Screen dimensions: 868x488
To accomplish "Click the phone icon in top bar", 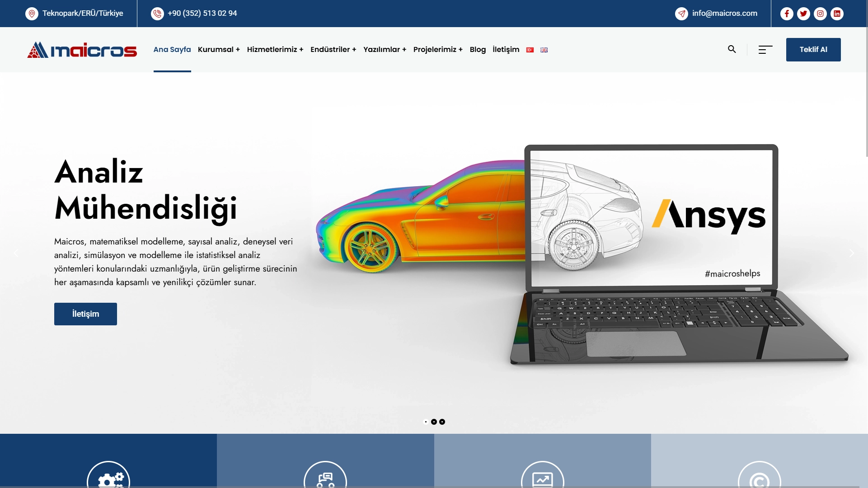I will [157, 14].
